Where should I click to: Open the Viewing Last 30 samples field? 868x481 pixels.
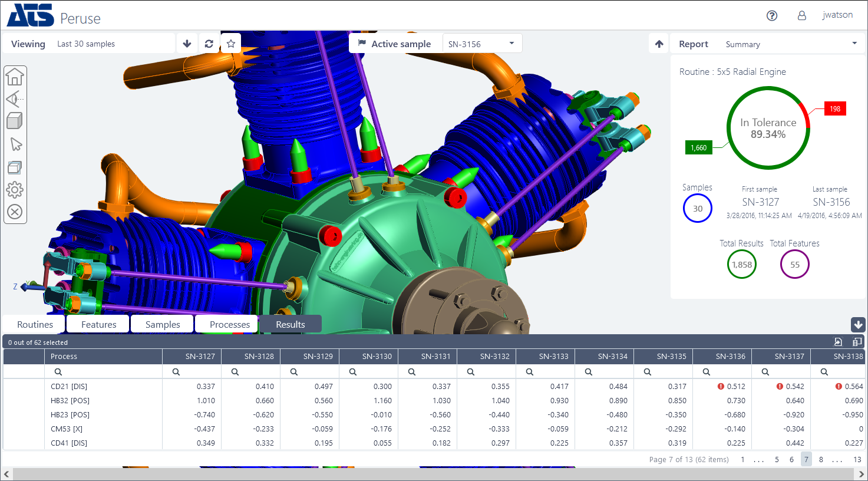[114, 44]
